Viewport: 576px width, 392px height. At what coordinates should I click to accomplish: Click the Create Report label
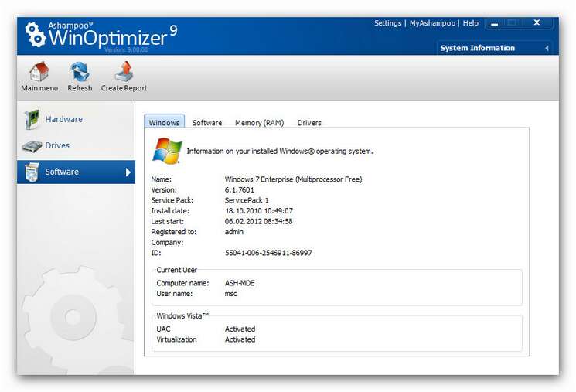pyautogui.click(x=124, y=88)
